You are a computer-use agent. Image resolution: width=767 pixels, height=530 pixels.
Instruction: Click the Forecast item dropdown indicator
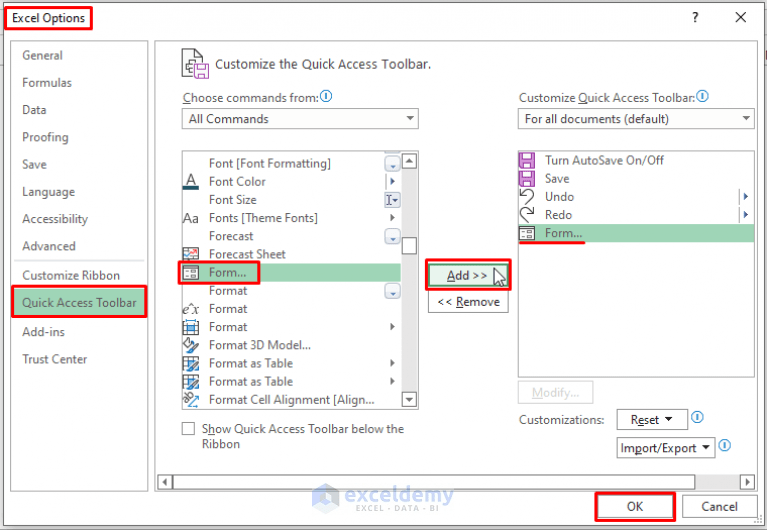tap(392, 236)
